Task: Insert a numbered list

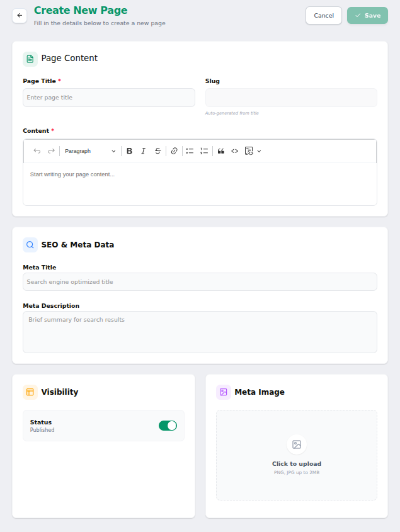Action: pos(204,151)
